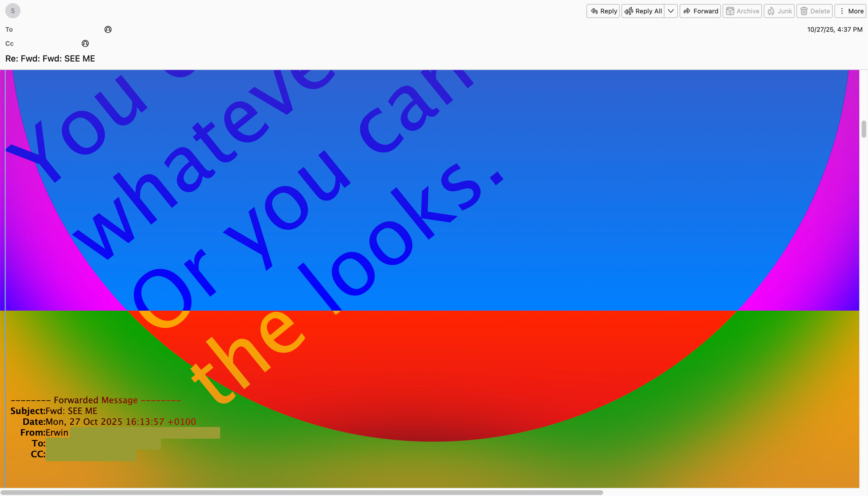Archive the SEE ME email
The height and width of the screenshot is (496, 868).
[742, 11]
